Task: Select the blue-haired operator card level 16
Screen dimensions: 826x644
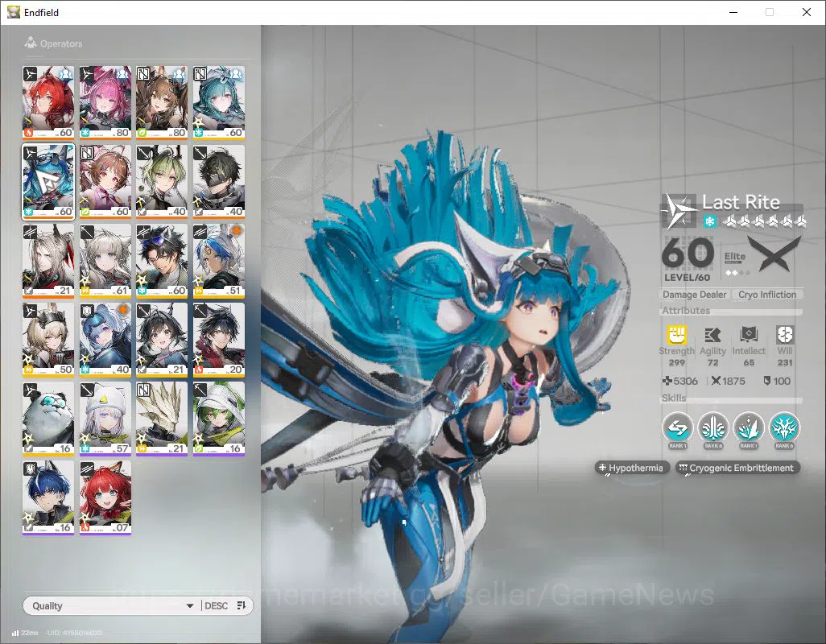Action: coord(48,497)
